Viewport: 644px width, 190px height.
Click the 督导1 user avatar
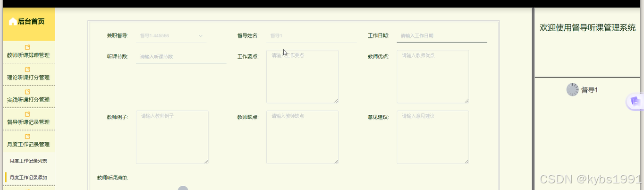(572, 90)
